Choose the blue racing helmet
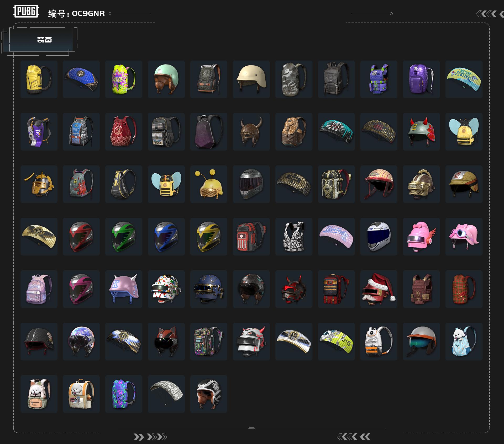Image resolution: width=504 pixels, height=444 pixels. click(166, 237)
